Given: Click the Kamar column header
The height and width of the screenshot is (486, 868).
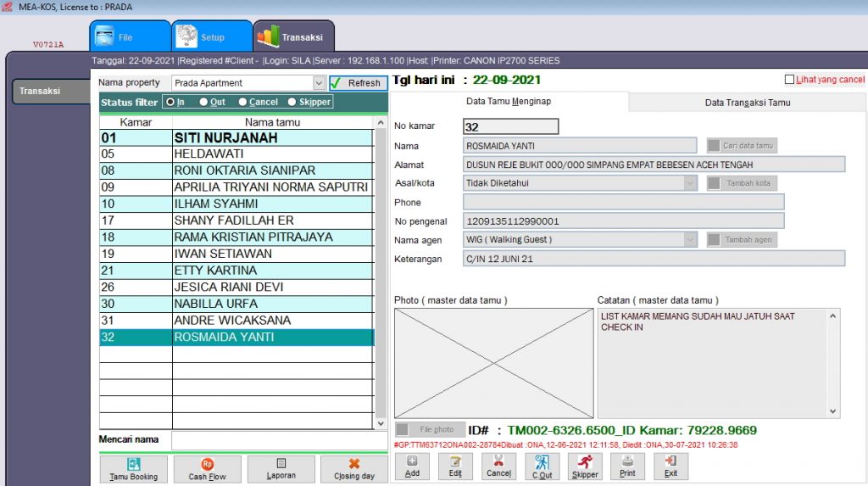Looking at the screenshot, I should (136, 122).
